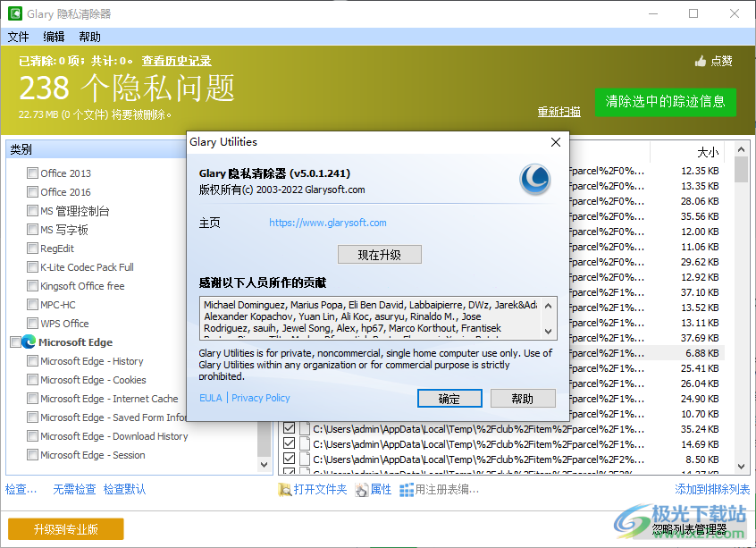Screen dimensions: 756x548
Task: Click category list scroll down arrow
Action: point(264,465)
